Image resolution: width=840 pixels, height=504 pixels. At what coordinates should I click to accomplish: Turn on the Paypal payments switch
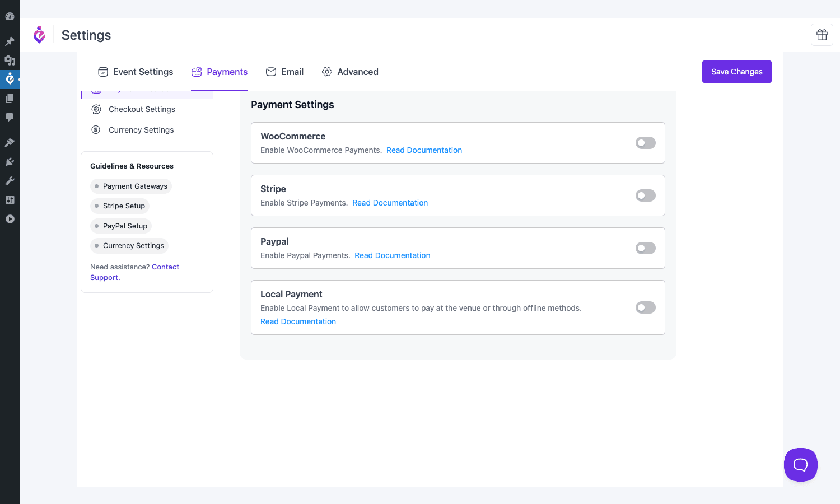coord(646,248)
